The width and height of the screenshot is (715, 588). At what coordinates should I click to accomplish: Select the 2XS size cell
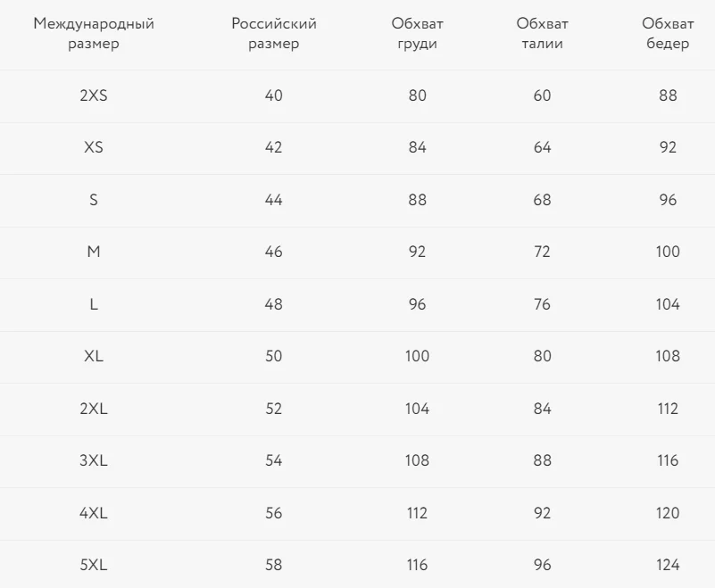[x=94, y=95]
